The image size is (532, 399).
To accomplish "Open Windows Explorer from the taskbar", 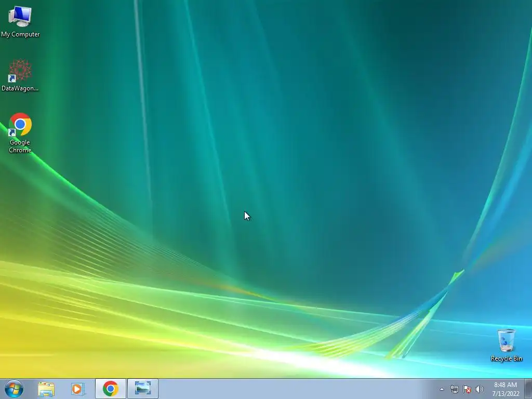I will coord(46,389).
